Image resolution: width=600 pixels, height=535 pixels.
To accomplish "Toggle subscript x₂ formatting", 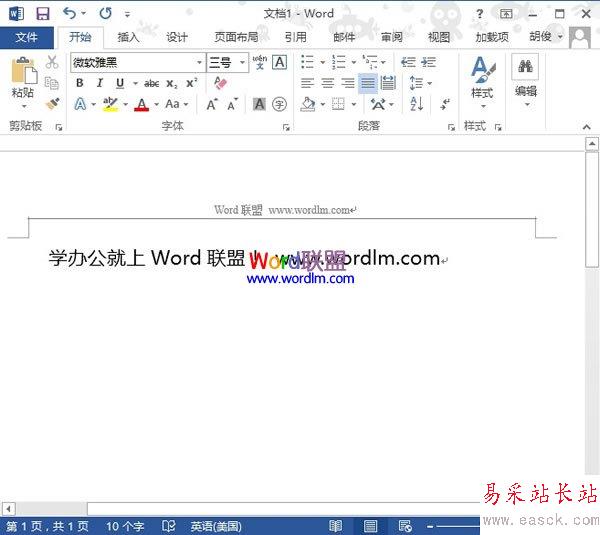I will coord(172,83).
